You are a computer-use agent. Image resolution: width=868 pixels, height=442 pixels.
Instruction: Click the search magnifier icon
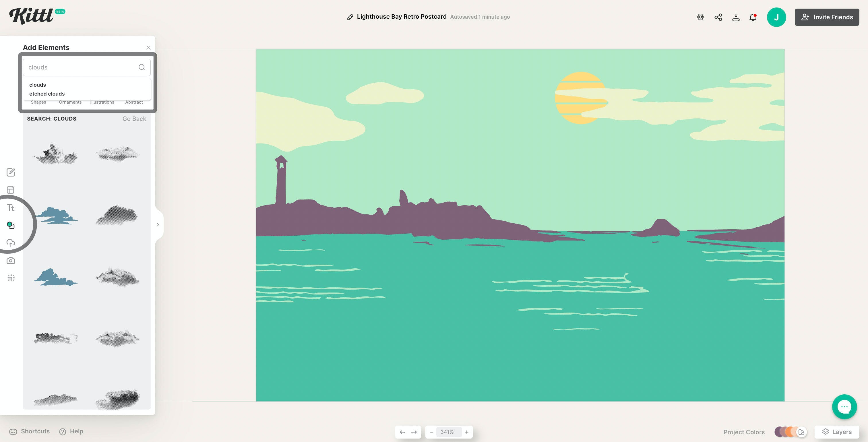(x=142, y=67)
